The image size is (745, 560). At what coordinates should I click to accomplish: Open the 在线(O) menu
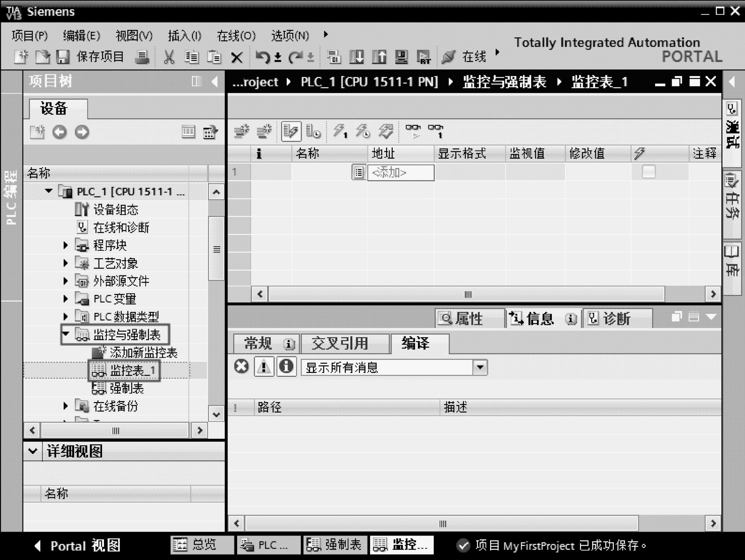(236, 36)
